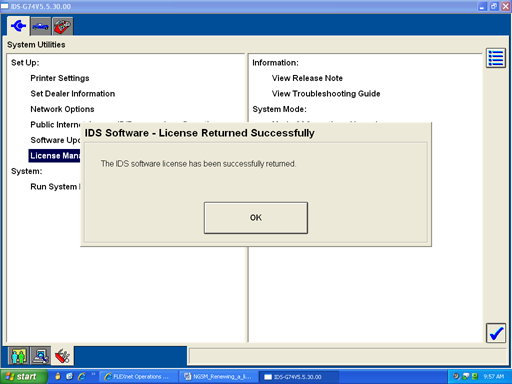Click the green system tray icon
512x384 pixels.
tap(475, 376)
